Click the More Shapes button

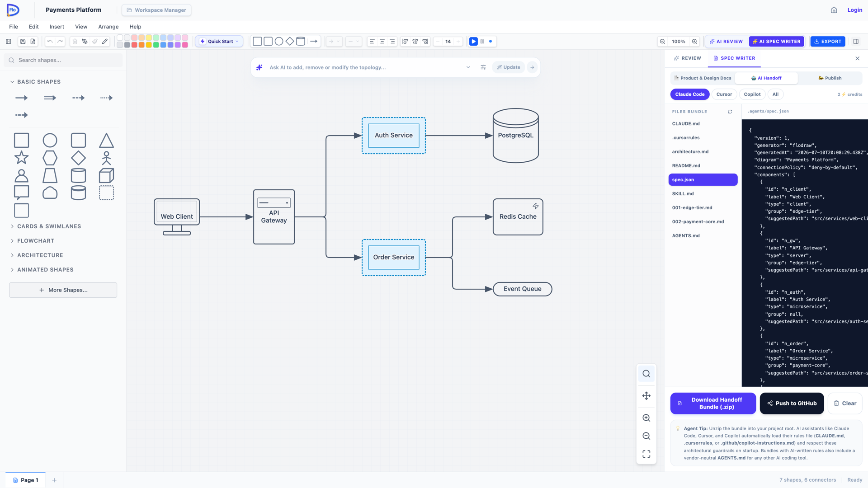63,290
